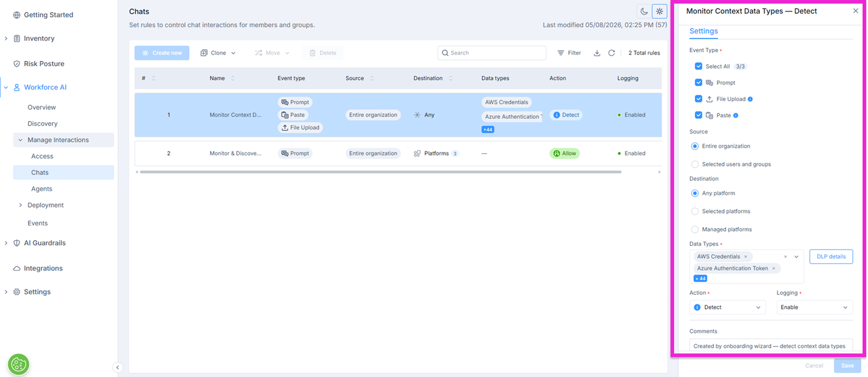868x377 pixels.
Task: Open Getting Started globe item
Action: coord(43,15)
